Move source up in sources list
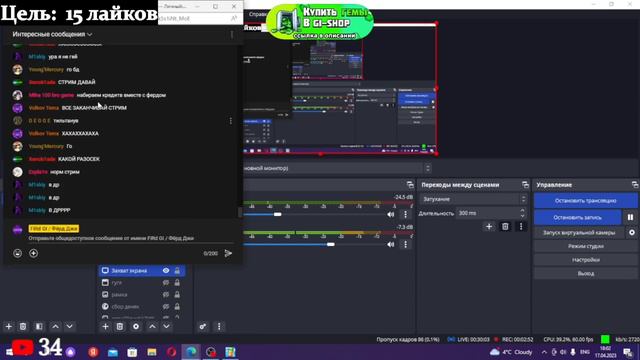 pos(152,327)
